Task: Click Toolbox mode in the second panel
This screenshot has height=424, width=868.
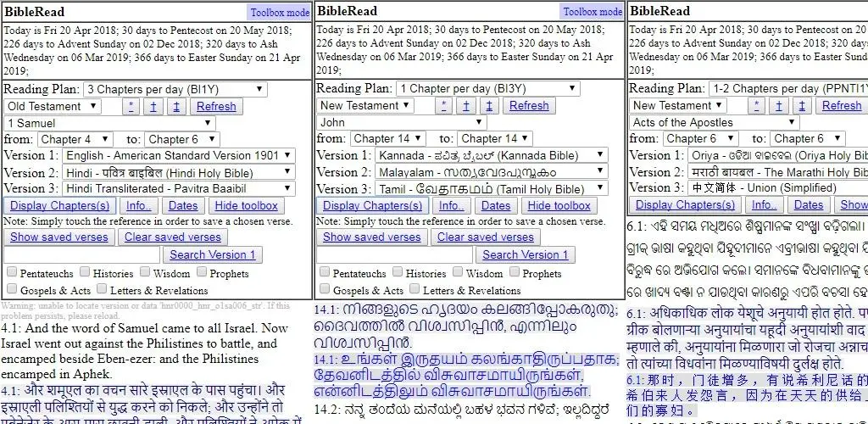Action: [x=593, y=12]
